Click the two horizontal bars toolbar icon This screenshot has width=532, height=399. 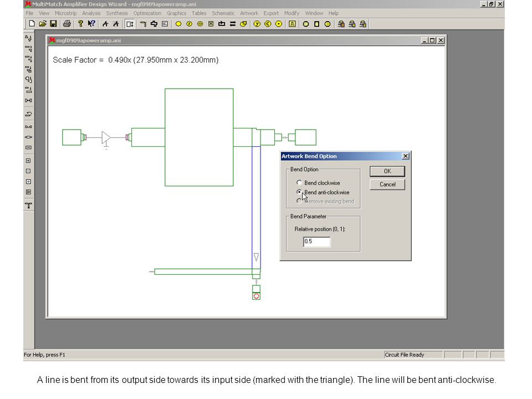pyautogui.click(x=233, y=24)
